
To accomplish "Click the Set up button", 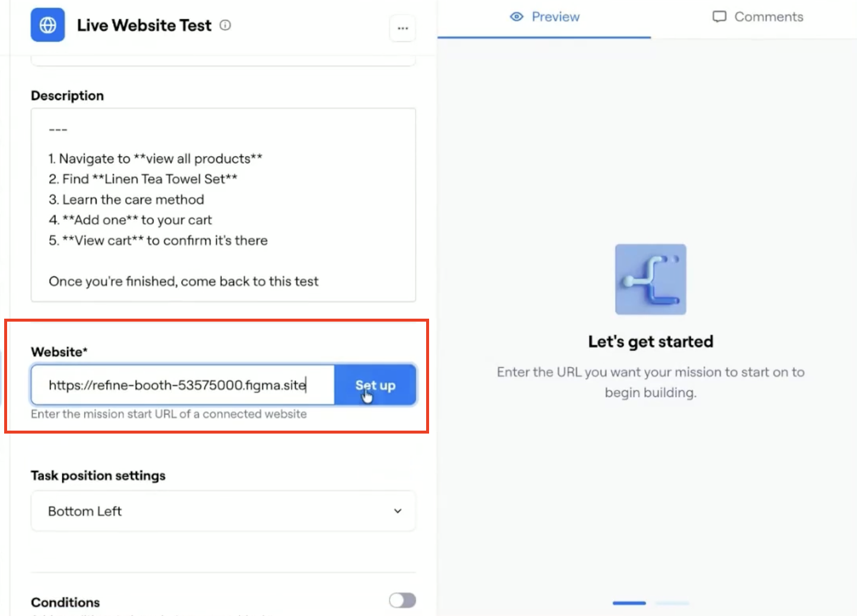I will pos(375,385).
